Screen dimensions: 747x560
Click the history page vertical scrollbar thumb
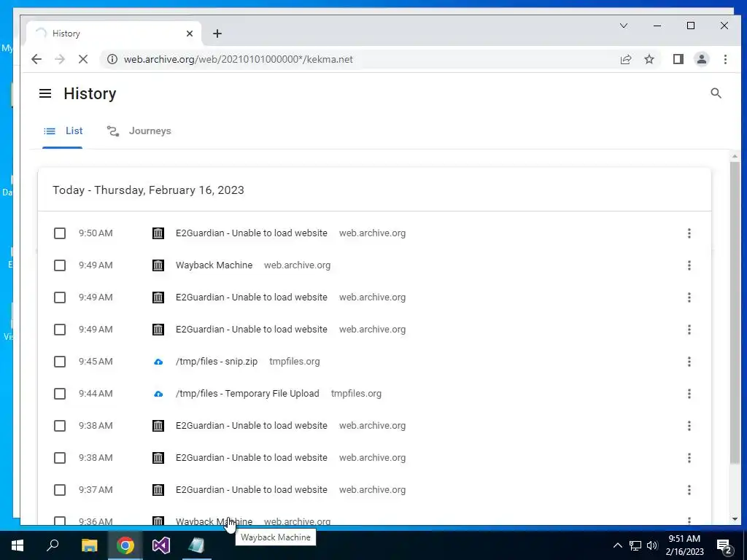(x=735, y=312)
